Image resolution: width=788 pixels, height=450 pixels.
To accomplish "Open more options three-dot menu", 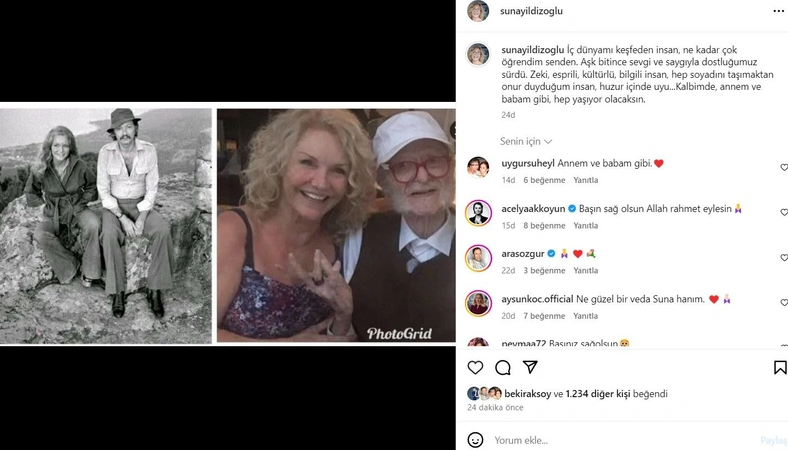I will (x=779, y=10).
